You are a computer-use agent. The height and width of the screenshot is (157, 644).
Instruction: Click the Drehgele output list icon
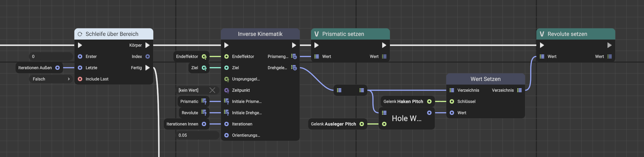click(x=294, y=68)
